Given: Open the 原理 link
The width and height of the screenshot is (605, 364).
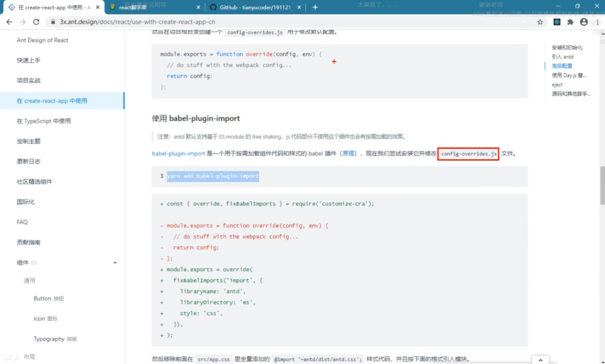Looking at the screenshot, I should point(348,153).
